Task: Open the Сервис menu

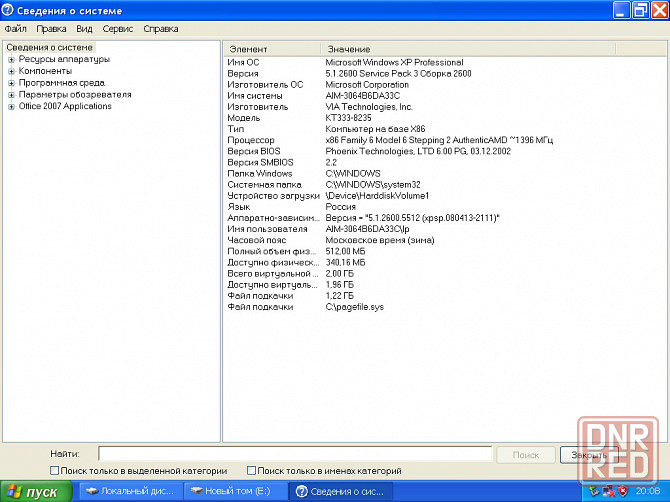Action: [118, 29]
